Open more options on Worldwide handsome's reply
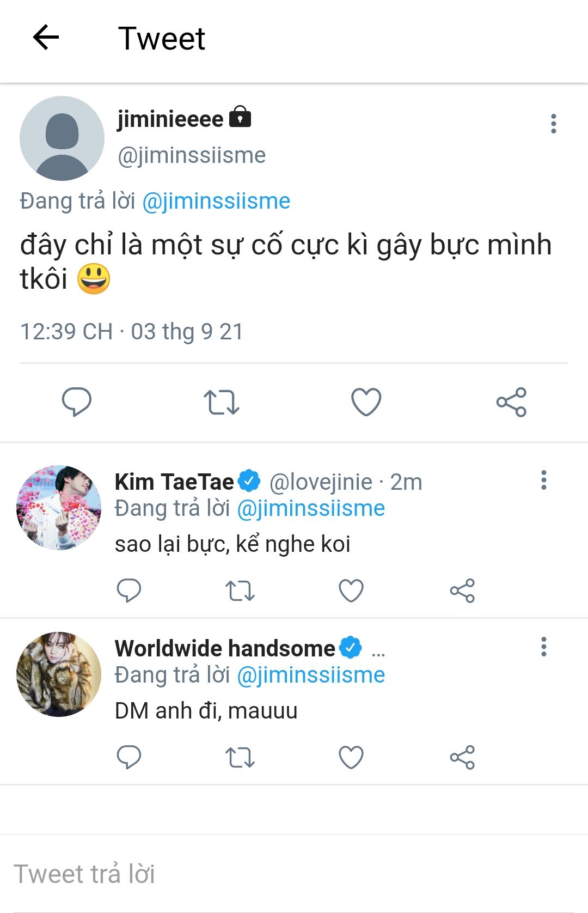The width and height of the screenshot is (588, 913). [543, 647]
